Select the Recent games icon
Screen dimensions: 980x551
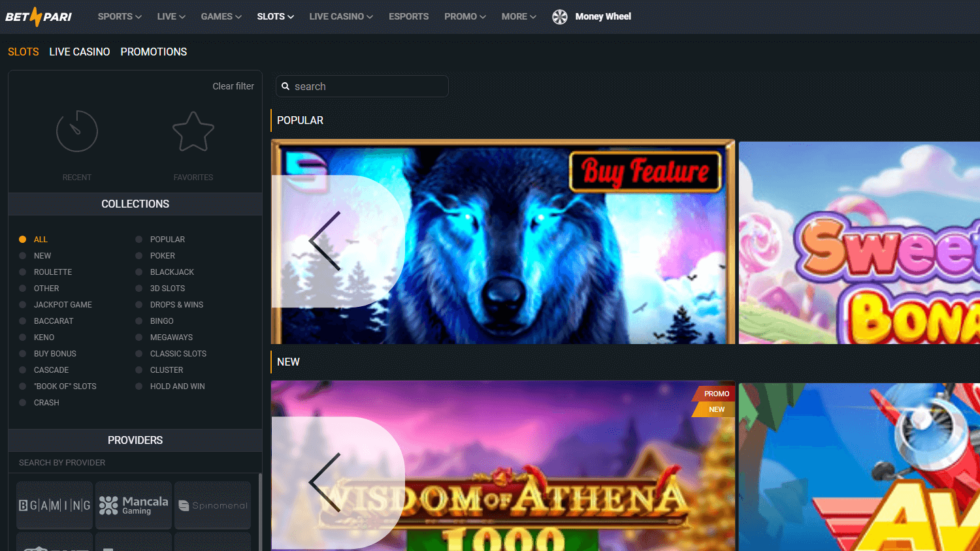coord(76,131)
